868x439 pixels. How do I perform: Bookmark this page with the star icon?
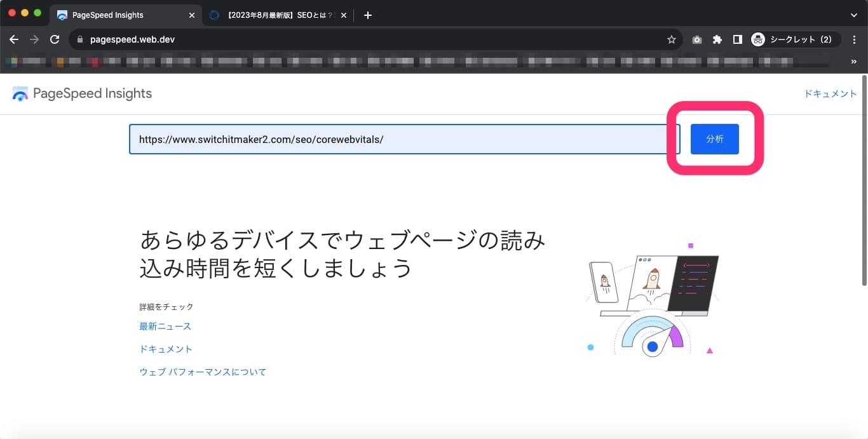(671, 39)
